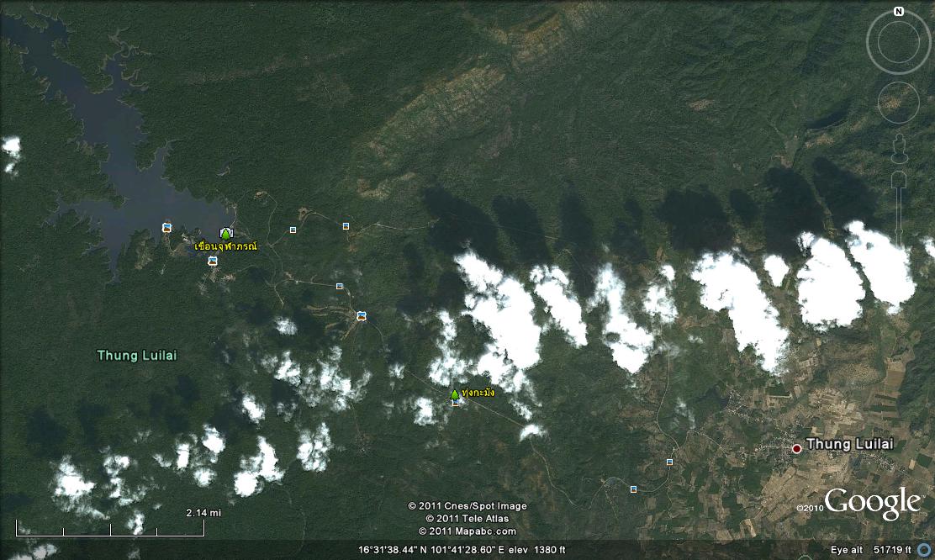Click the white Thung Luilai town label
935x560 pixels.
[850, 444]
